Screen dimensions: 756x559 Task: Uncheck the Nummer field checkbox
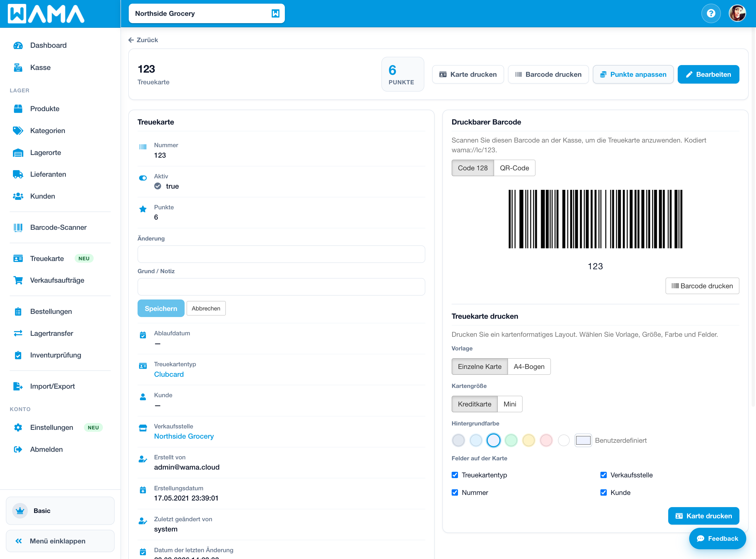[455, 493]
